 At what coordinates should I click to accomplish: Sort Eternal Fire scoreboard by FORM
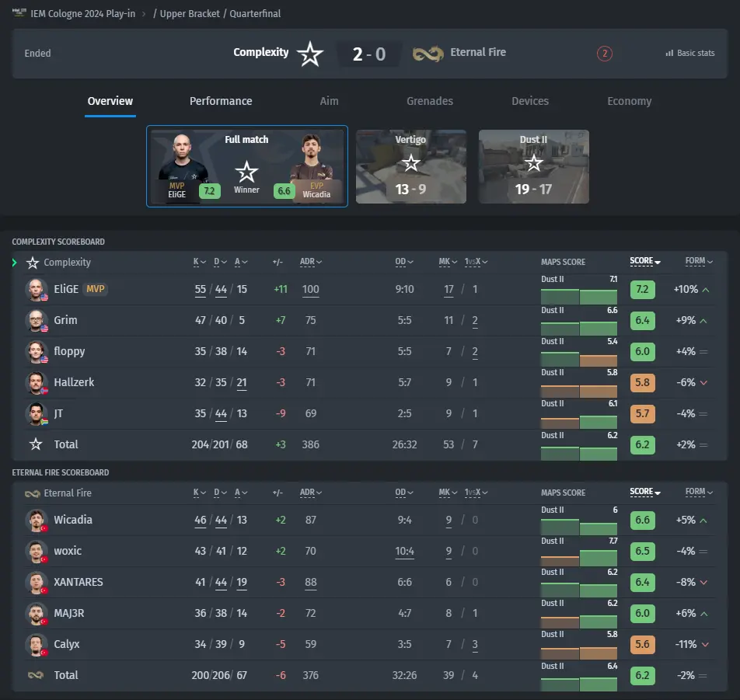point(699,492)
